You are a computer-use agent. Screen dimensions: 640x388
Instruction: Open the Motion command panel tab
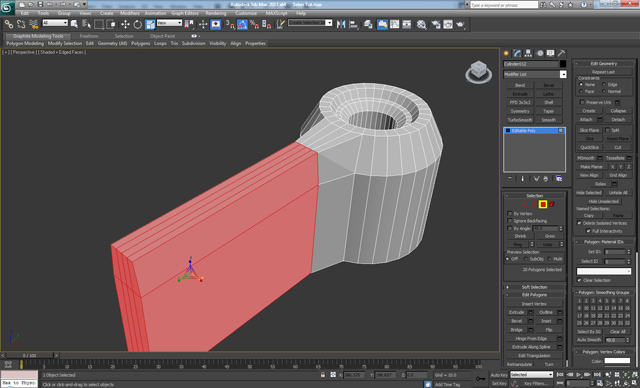pyautogui.click(x=540, y=53)
